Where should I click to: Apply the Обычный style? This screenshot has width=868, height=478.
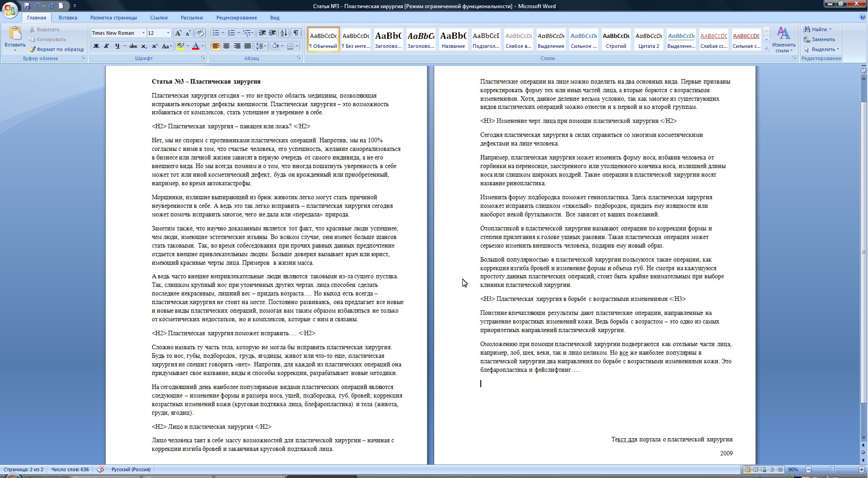[323, 39]
